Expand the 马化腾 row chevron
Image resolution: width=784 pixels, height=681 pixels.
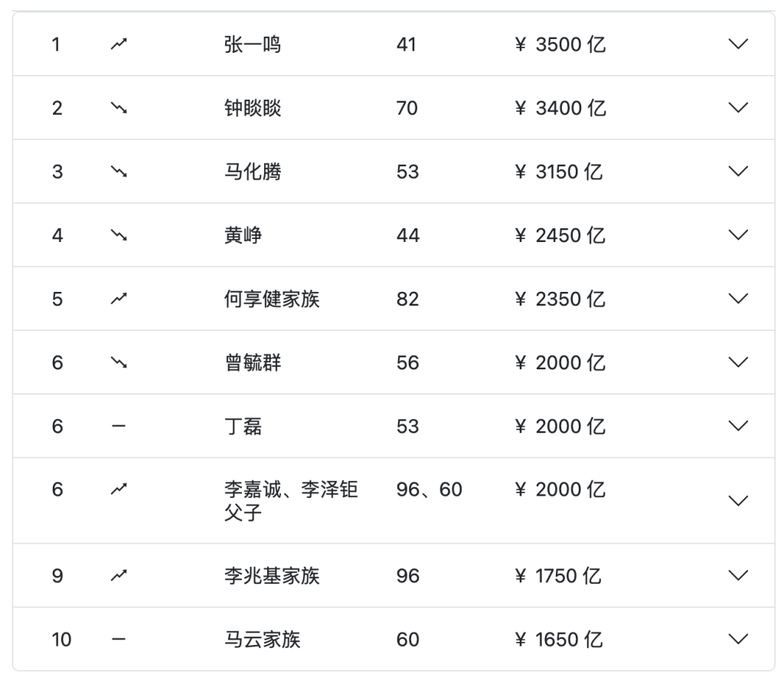coord(738,172)
